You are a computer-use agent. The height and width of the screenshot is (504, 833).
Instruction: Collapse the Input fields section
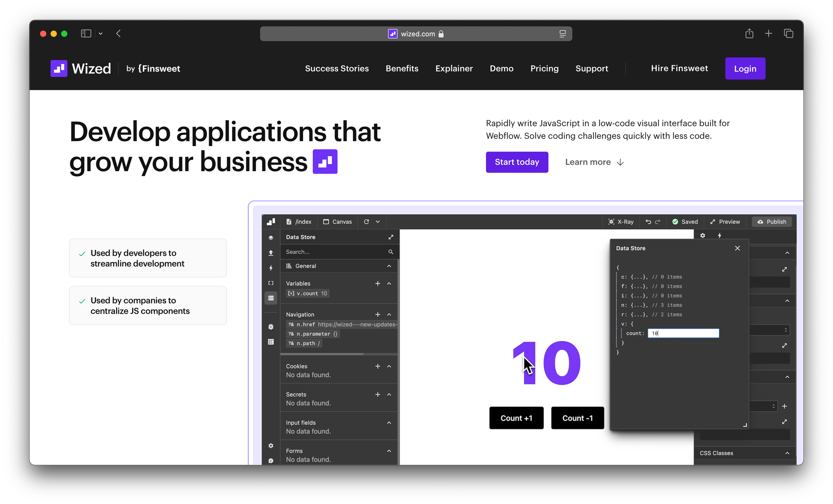point(389,422)
